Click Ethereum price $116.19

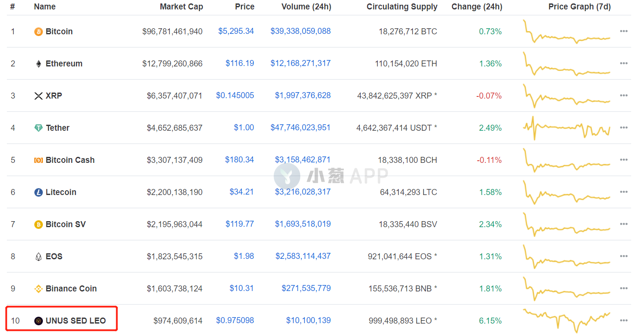240,63
